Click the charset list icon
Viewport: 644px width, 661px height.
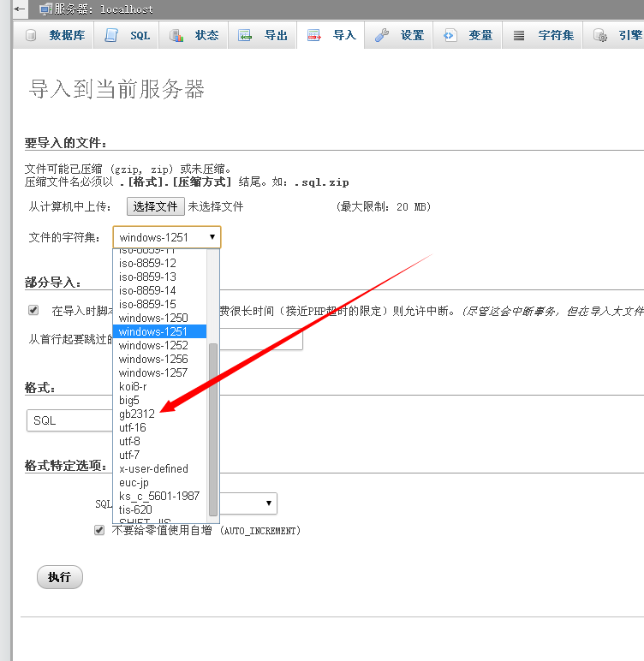coord(519,36)
